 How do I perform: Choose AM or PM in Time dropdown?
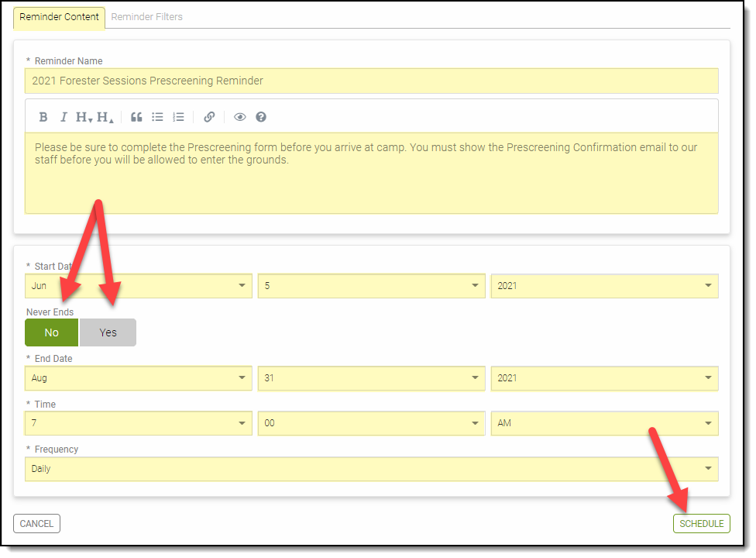(x=604, y=423)
